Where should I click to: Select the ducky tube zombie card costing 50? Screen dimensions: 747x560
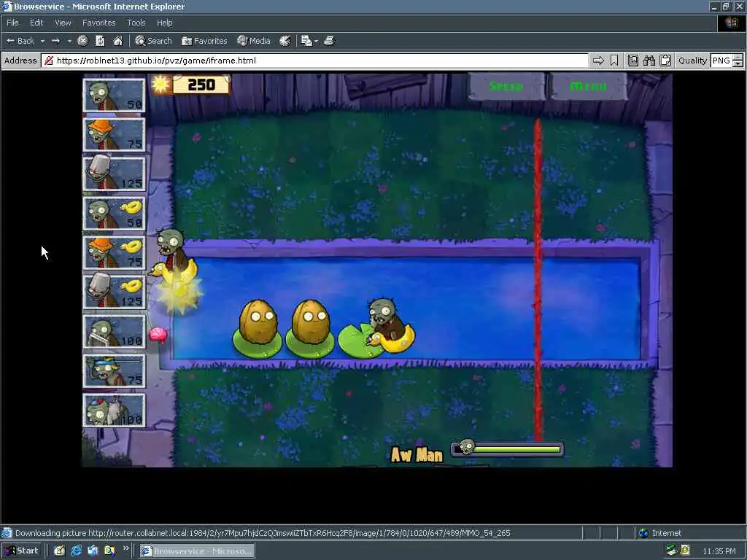tap(114, 214)
